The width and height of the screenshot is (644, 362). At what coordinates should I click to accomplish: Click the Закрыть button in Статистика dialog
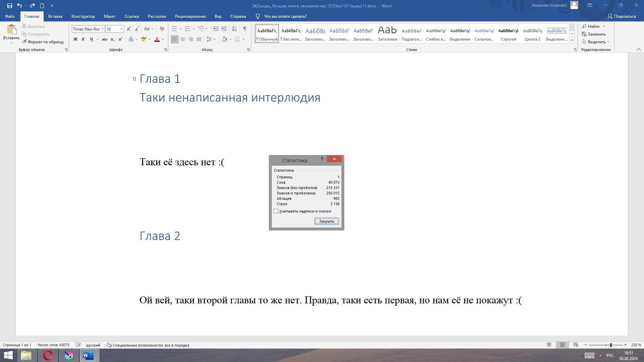click(x=326, y=221)
